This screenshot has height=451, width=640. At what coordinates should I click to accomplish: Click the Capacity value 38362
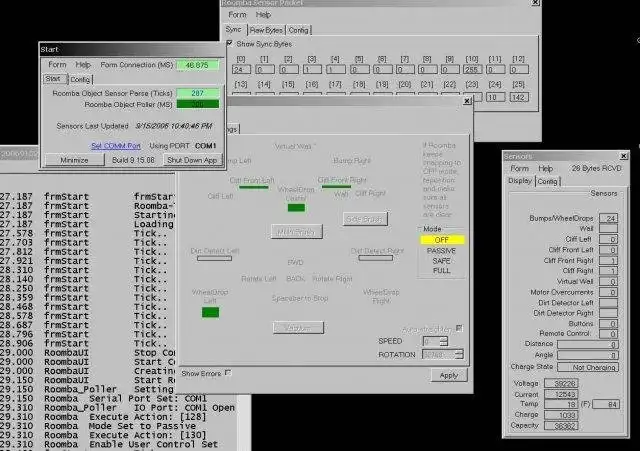click(x=561, y=426)
